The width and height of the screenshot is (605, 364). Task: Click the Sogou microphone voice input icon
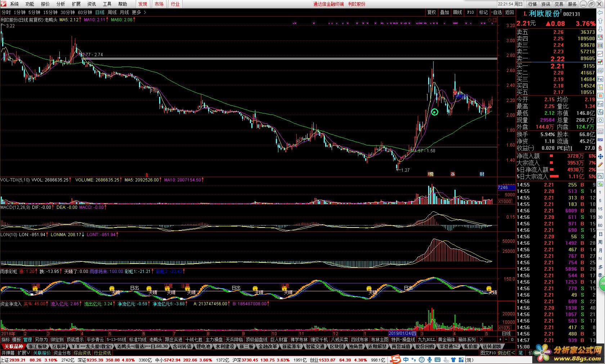[429, 359]
